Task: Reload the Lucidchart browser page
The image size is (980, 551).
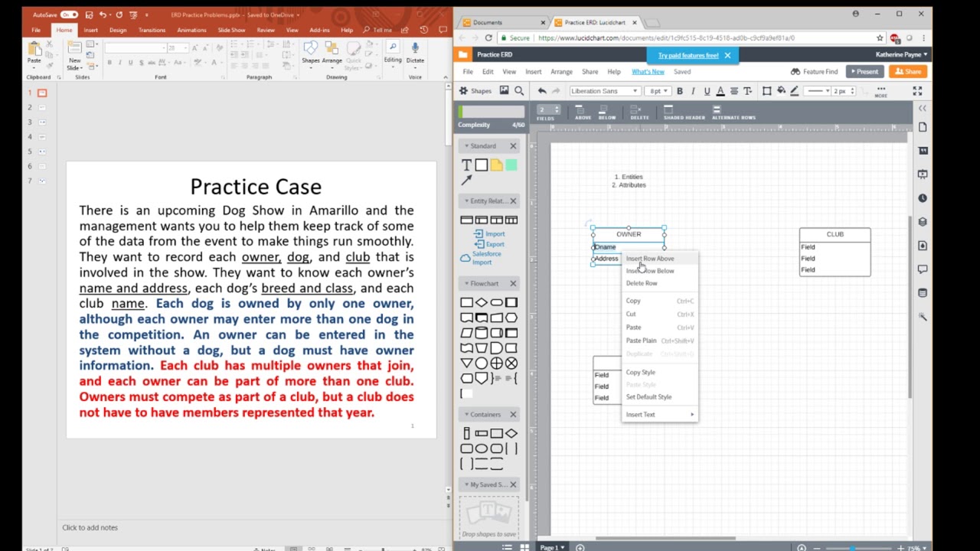Action: (x=488, y=37)
